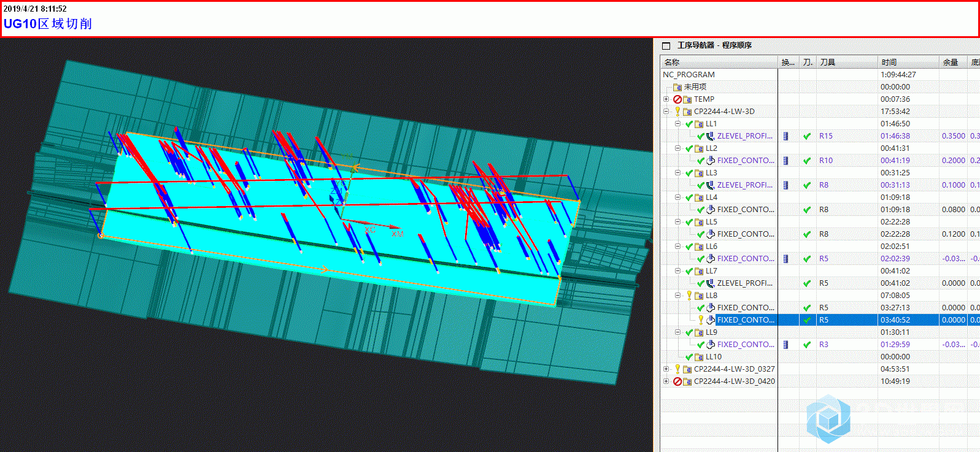Click the 名称 column header
The image size is (980, 452).
click(x=719, y=63)
